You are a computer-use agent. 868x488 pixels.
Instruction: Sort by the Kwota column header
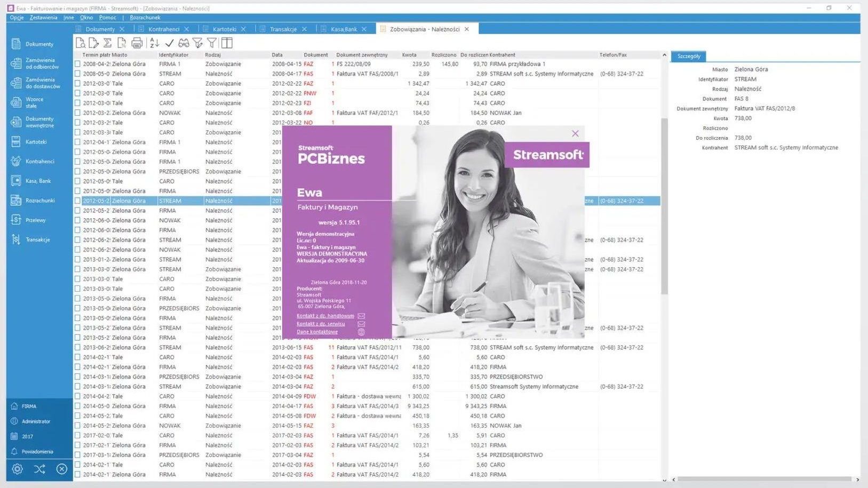pos(409,55)
